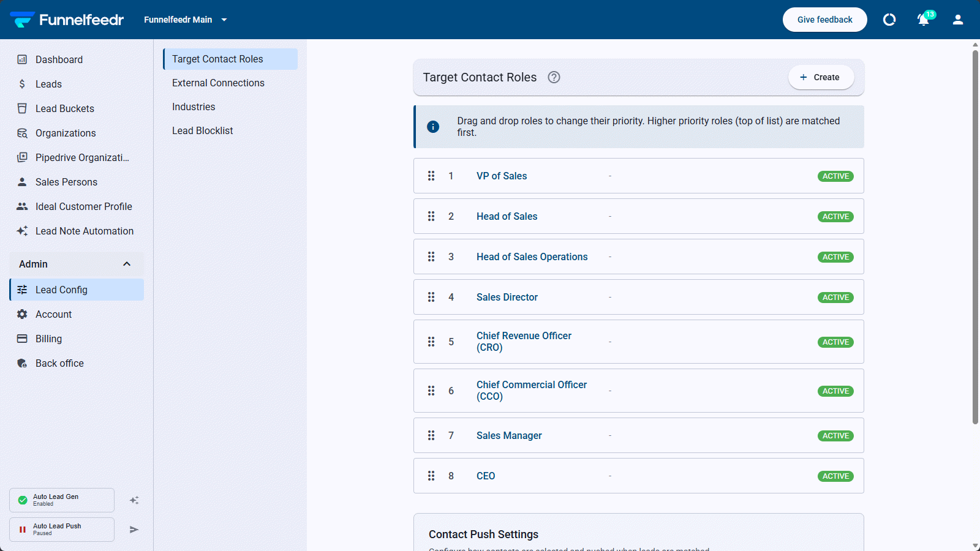The image size is (980, 551).
Task: Go to Billing page
Action: (x=77, y=339)
